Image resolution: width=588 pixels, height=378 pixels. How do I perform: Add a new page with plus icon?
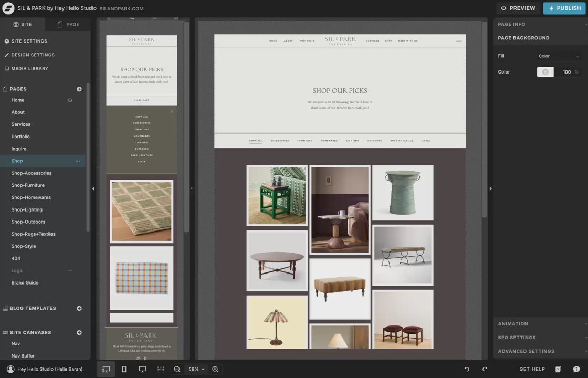[x=79, y=89]
